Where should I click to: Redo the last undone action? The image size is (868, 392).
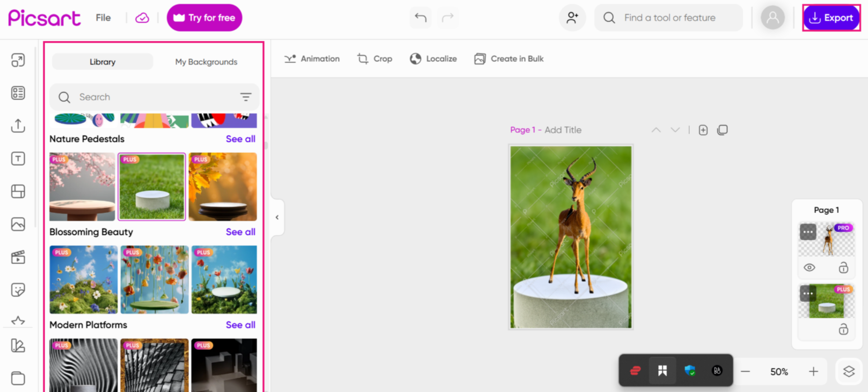coord(447,18)
